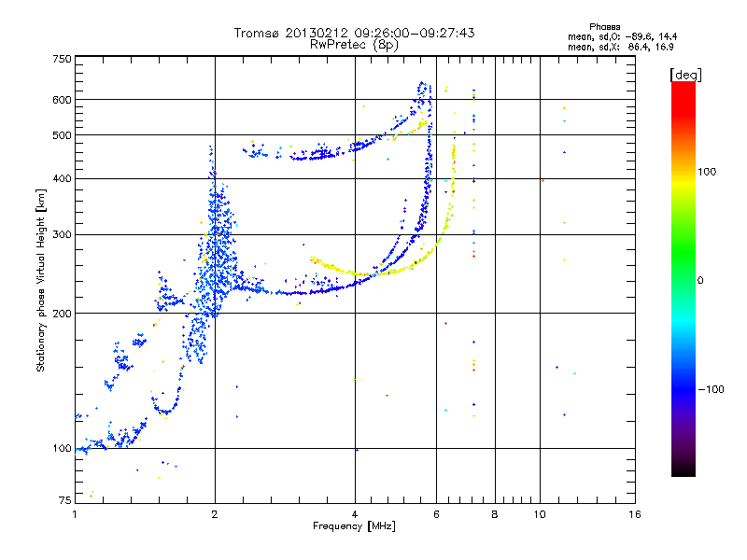Click the isolated orange point near 10 MHz at 400 km
747x560 pixels.
point(543,180)
